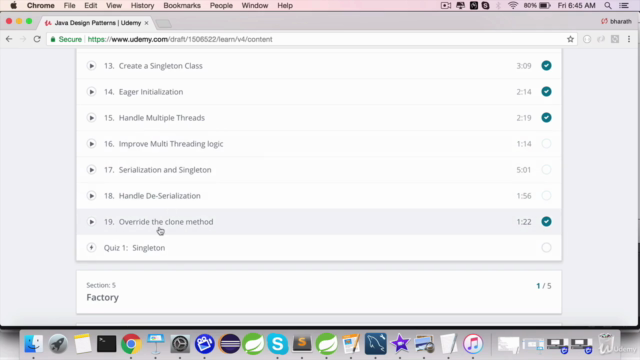Viewport: 640px width, 360px height.
Task: Open Finder from the Dock
Action: tap(33, 344)
